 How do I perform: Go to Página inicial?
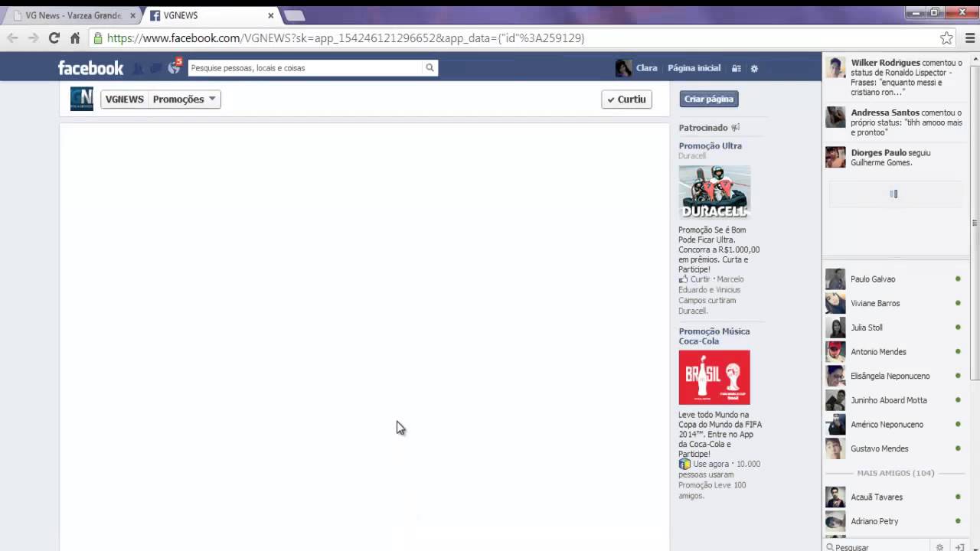(x=694, y=68)
